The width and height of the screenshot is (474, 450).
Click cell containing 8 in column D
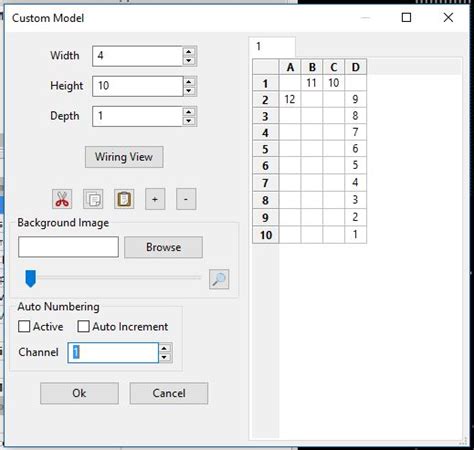click(356, 116)
